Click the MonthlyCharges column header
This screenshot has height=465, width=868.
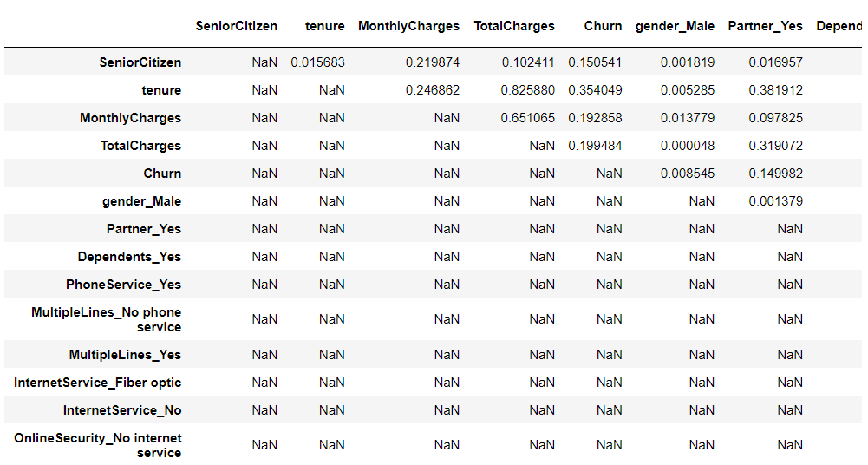(x=408, y=26)
